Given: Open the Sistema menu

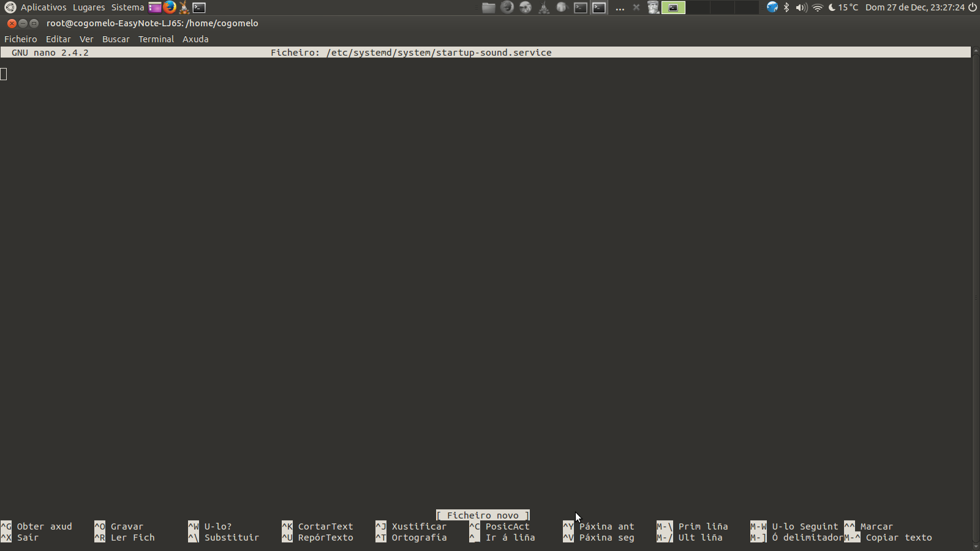Looking at the screenshot, I should pos(127,7).
